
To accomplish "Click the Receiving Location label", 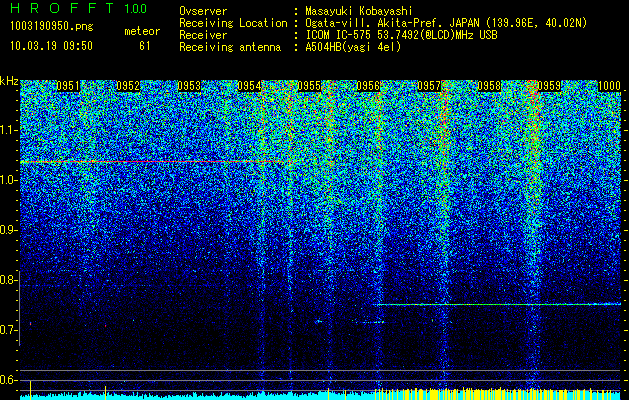I will pyautogui.click(x=233, y=23).
